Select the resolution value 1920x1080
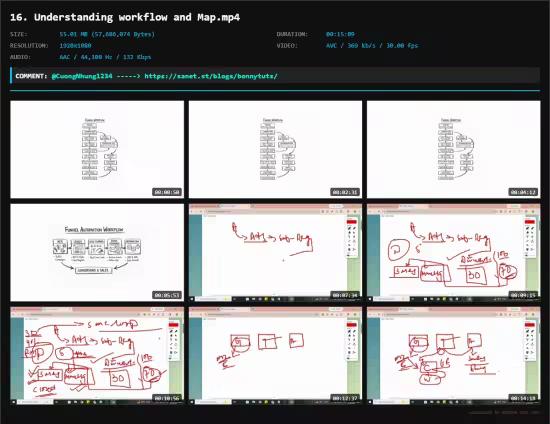Image resolution: width=550 pixels, height=424 pixels. pyautogui.click(x=75, y=46)
